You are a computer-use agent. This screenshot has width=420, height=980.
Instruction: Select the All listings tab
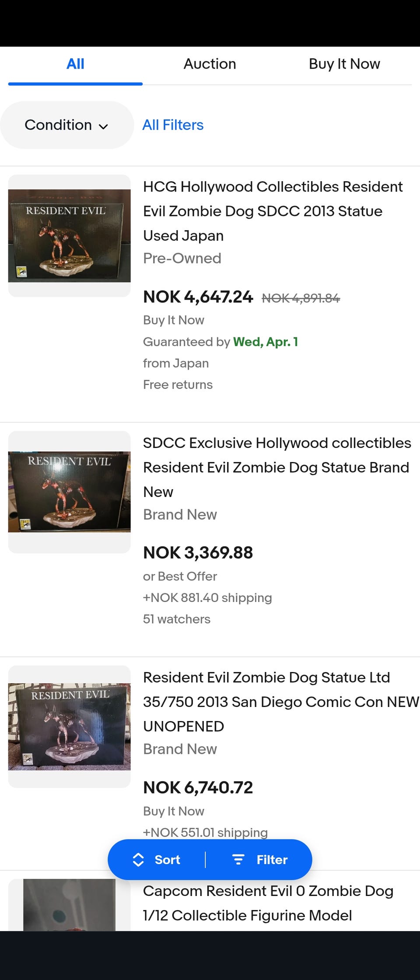pos(75,64)
